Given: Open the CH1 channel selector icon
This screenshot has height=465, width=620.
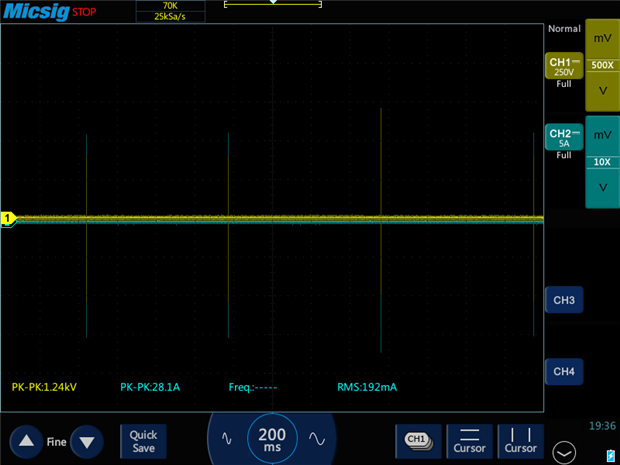Looking at the screenshot, I should pyautogui.click(x=417, y=440).
